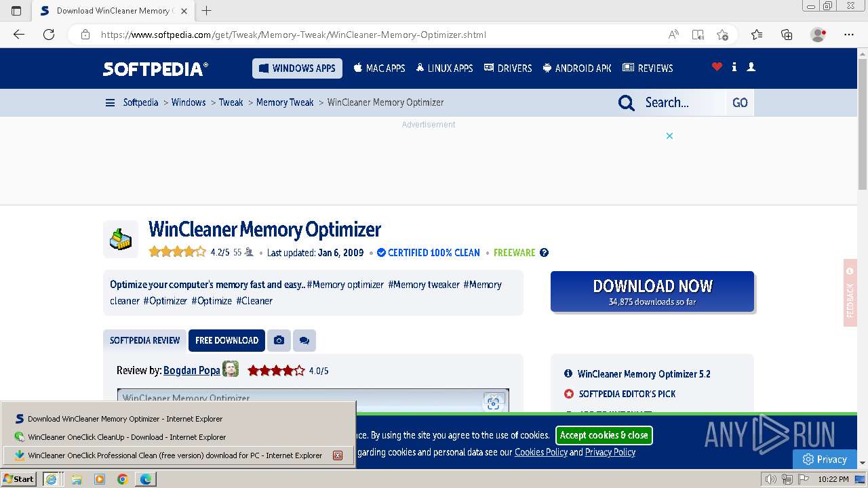The width and height of the screenshot is (868, 488).
Task: Open the Read aloud icon in address bar
Action: point(673,35)
